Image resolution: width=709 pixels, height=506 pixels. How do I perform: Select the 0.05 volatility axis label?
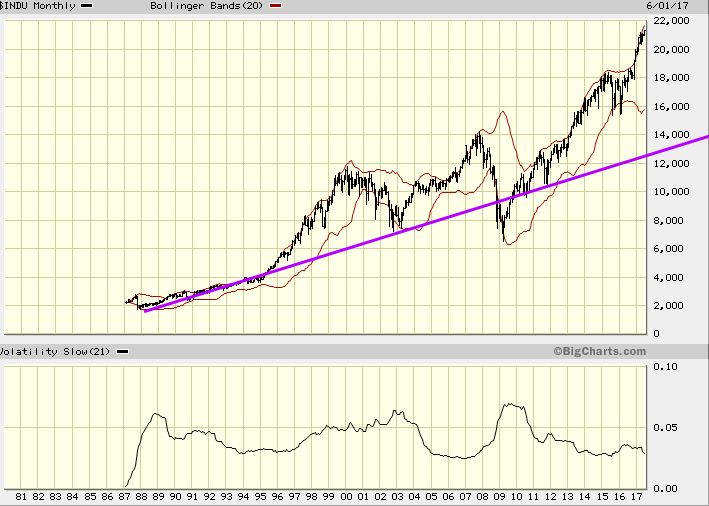(666, 428)
